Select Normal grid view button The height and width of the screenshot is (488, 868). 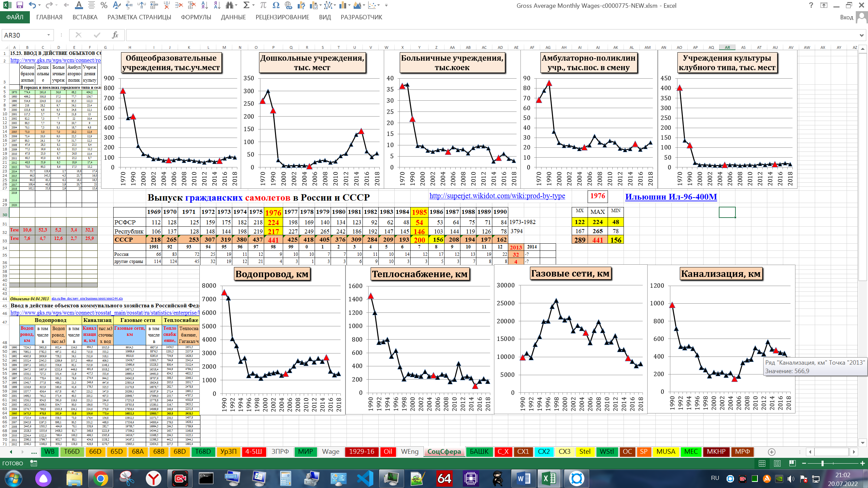click(762, 463)
